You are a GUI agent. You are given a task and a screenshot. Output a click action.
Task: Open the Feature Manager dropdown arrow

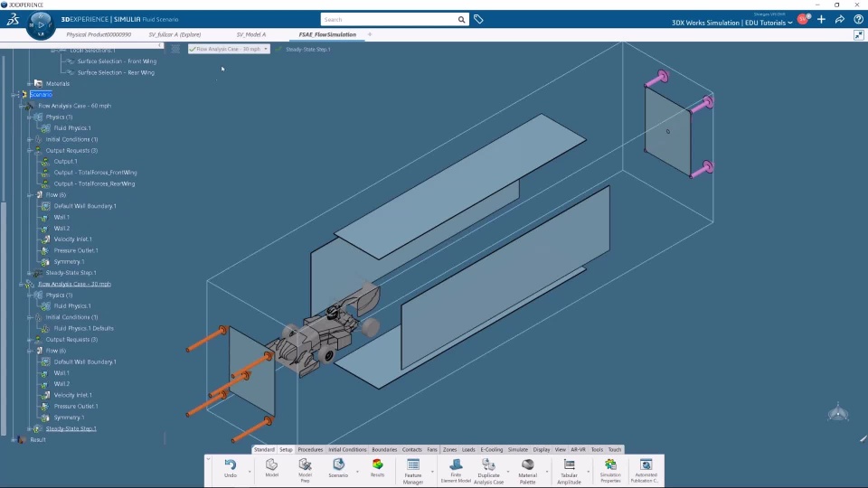[432, 472]
